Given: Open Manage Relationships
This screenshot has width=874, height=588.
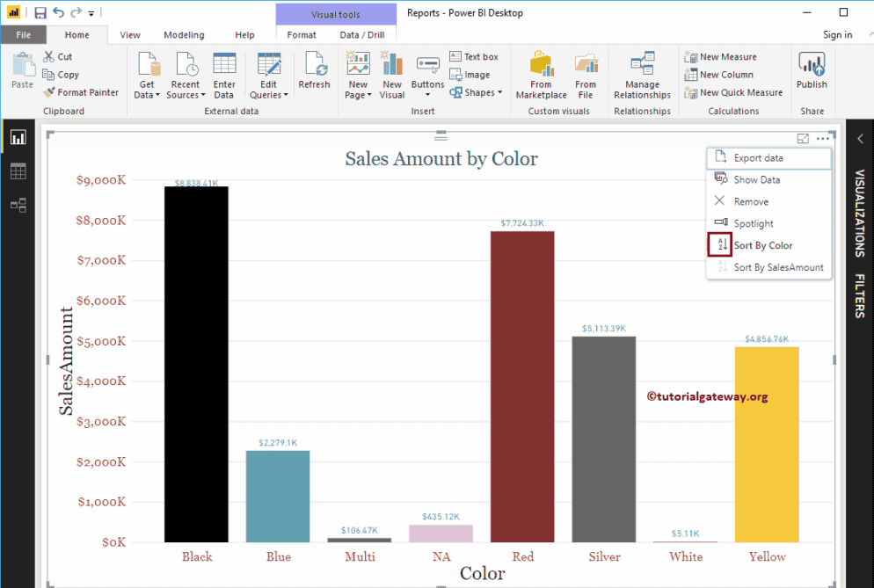Looking at the screenshot, I should point(642,76).
